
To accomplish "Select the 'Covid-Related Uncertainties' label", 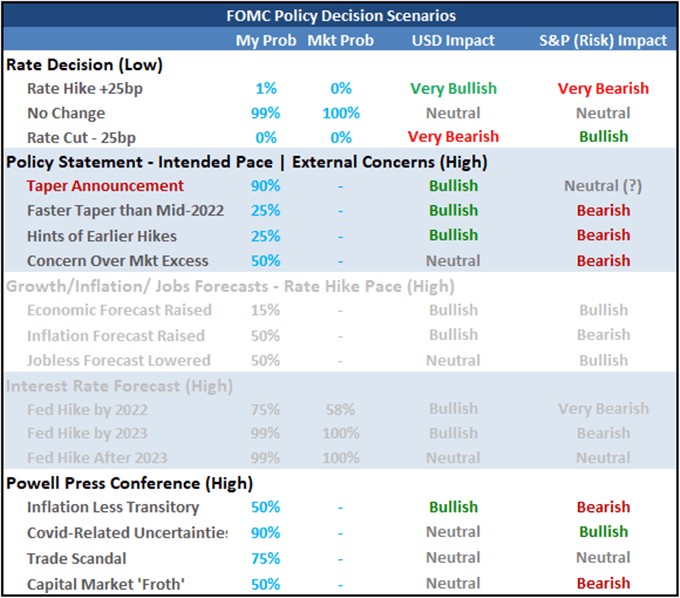I will 127,533.
